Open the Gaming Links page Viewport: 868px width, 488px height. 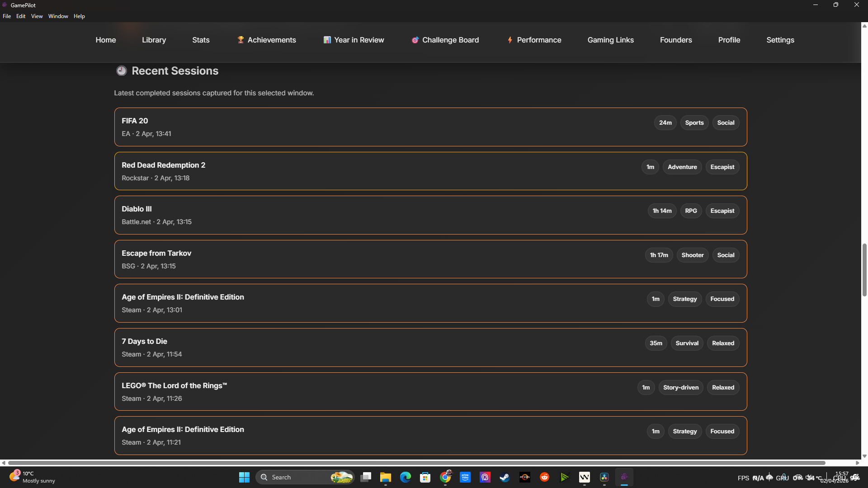[x=610, y=40]
